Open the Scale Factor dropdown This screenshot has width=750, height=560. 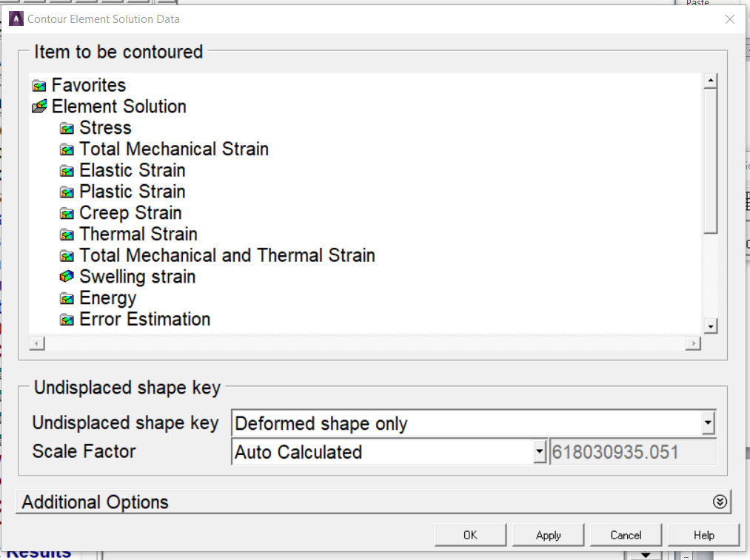click(x=540, y=452)
